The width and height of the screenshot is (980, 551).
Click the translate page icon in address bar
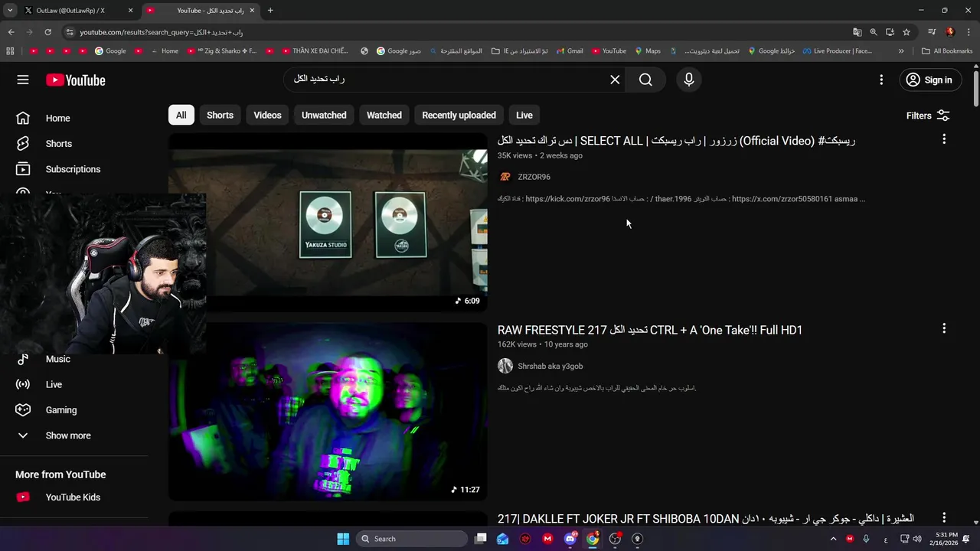(857, 32)
